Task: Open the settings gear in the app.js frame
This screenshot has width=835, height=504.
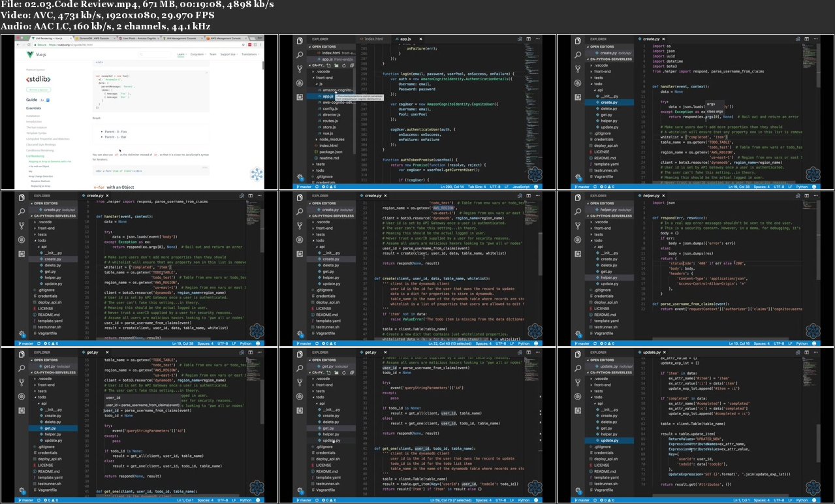Action: [x=300, y=177]
